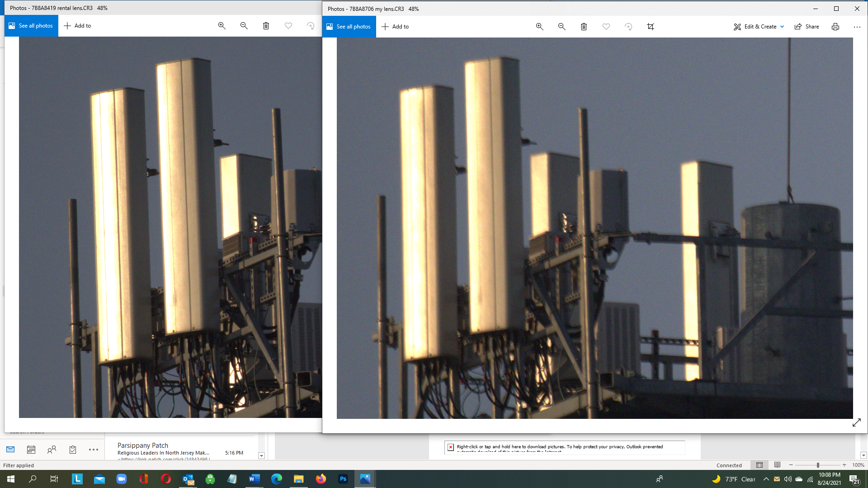868x488 pixels.
Task: Click Share button in Photos toolbar
Action: coord(807,27)
